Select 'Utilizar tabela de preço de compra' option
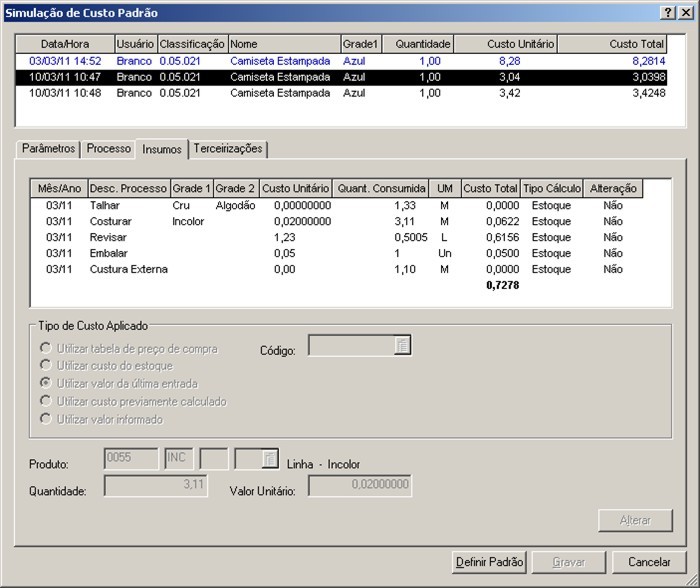This screenshot has width=700, height=588. click(x=45, y=346)
